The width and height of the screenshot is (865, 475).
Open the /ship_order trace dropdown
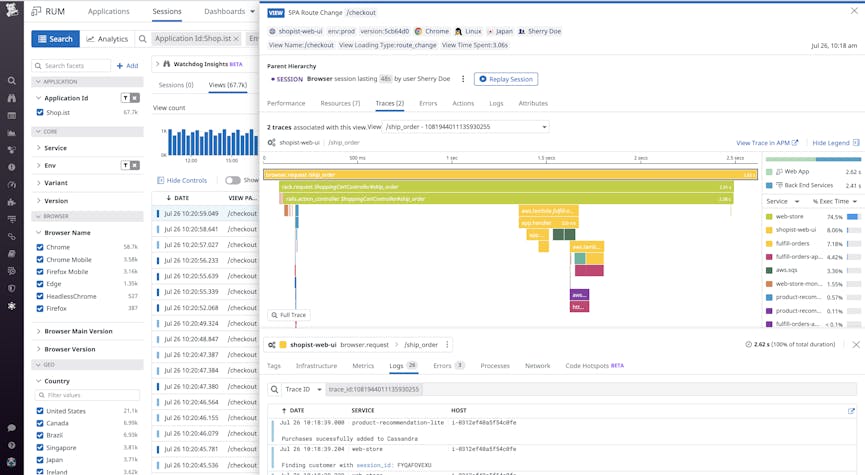pos(466,127)
